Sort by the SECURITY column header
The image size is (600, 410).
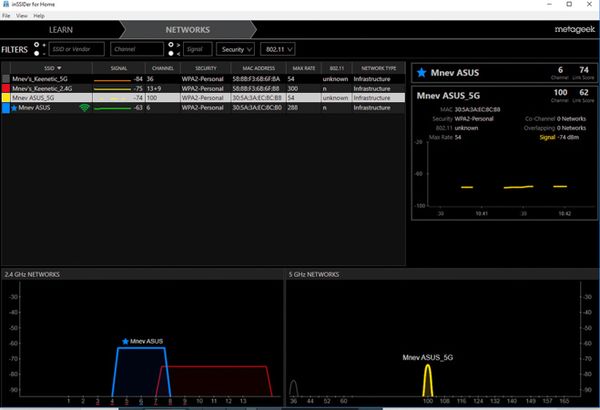point(206,68)
